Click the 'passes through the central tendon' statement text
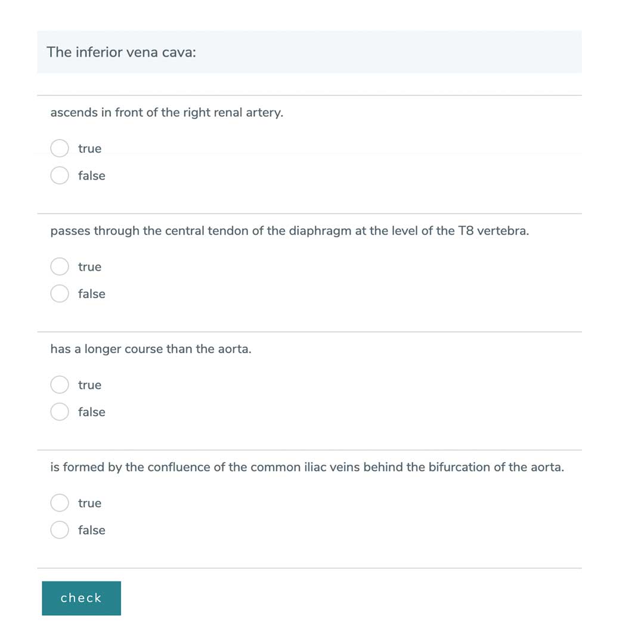This screenshot has height=644, width=644. tap(289, 231)
